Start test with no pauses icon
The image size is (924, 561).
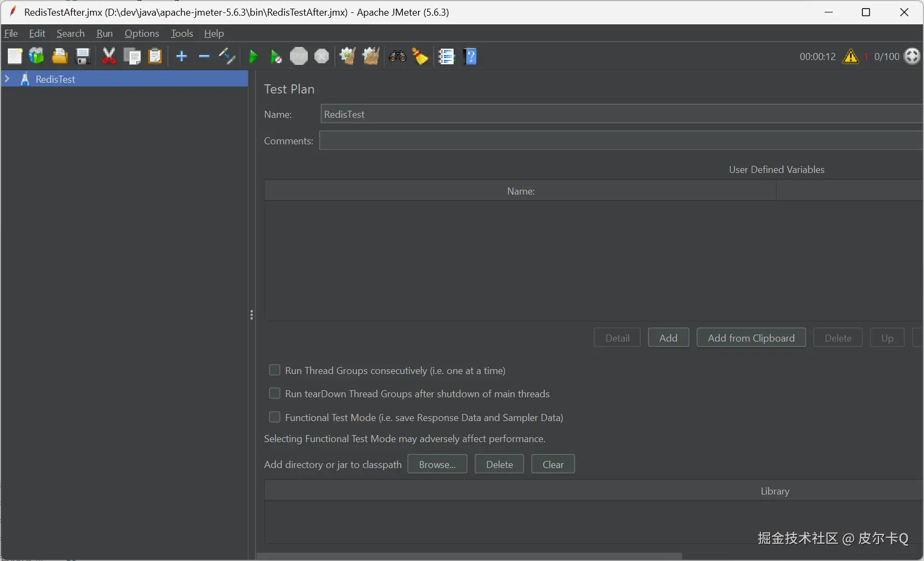click(x=276, y=56)
